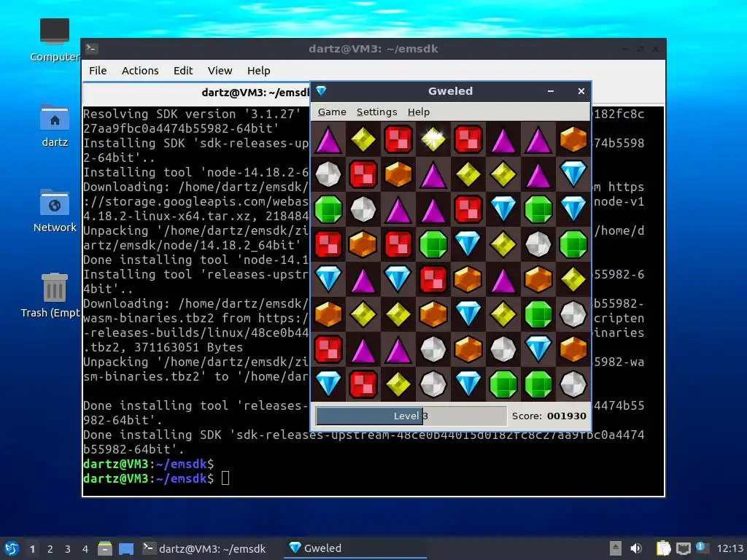
Task: Click the orange hexagon gem in the first row
Action: [573, 139]
